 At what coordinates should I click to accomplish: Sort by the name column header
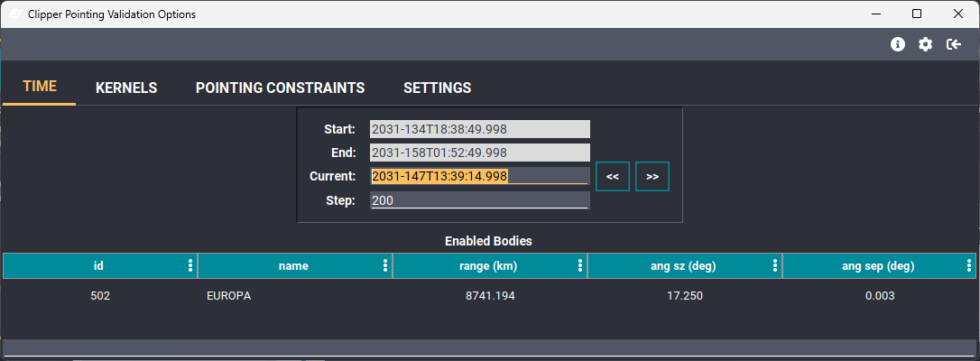point(293,266)
